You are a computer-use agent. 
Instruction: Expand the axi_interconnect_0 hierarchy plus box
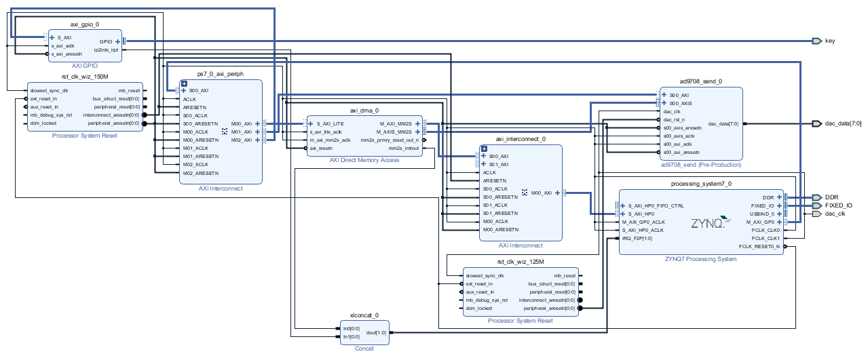coord(483,149)
